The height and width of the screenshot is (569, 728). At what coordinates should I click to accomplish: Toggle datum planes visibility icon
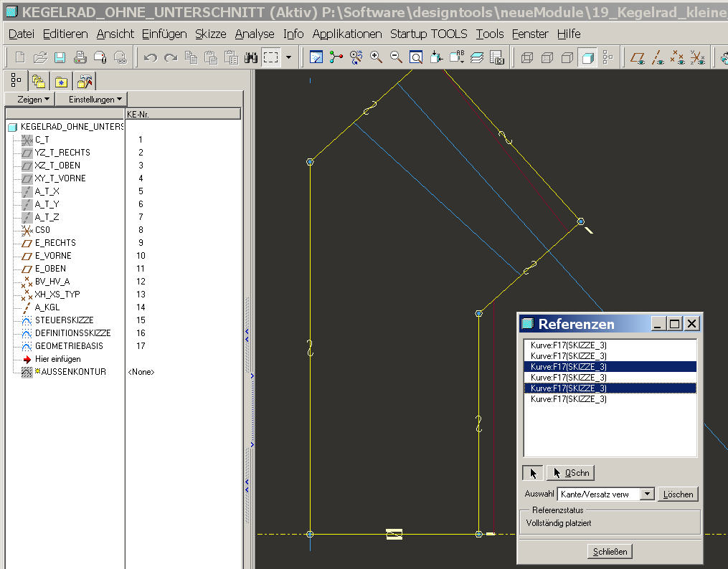pos(637,57)
